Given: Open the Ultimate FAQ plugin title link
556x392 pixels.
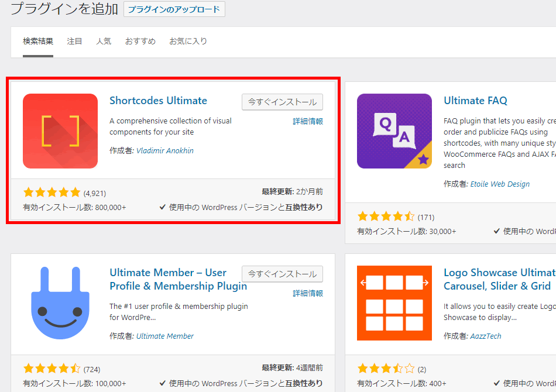Looking at the screenshot, I should pyautogui.click(x=475, y=101).
